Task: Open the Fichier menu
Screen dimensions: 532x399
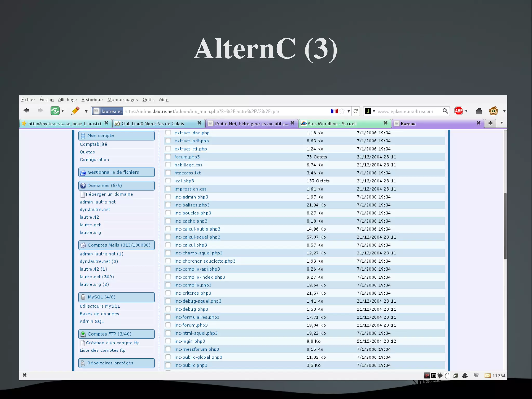Action: pos(28,100)
